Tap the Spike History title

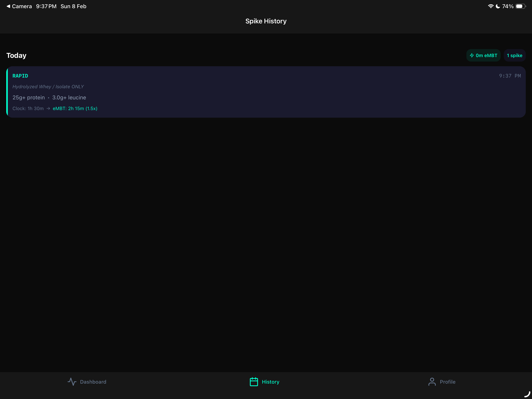click(x=266, y=21)
